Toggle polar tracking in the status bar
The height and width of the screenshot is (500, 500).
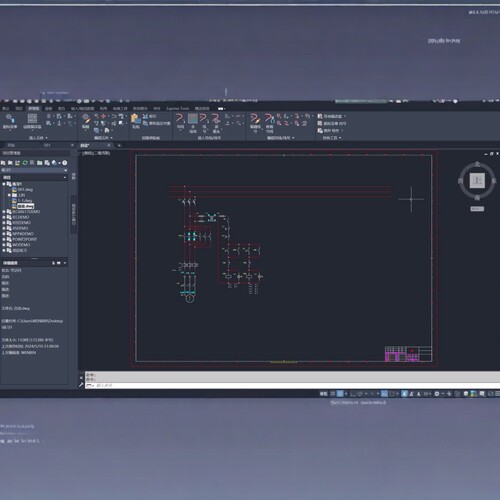[360, 394]
